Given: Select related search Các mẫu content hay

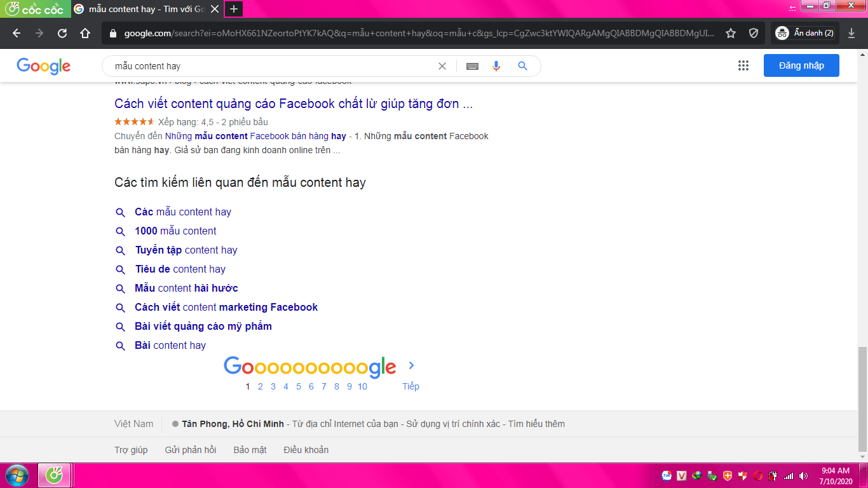Looking at the screenshot, I should click(183, 212).
